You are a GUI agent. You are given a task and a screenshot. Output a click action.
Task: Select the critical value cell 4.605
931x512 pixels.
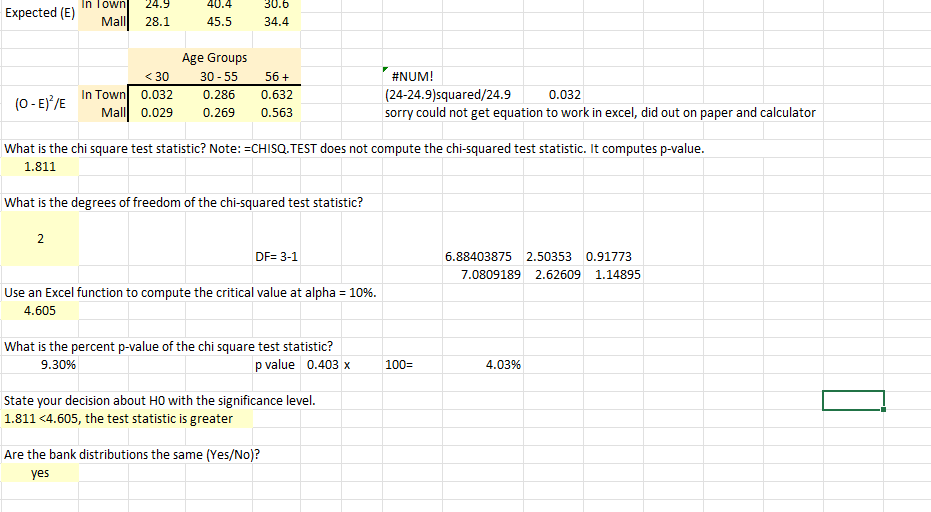click(40, 311)
